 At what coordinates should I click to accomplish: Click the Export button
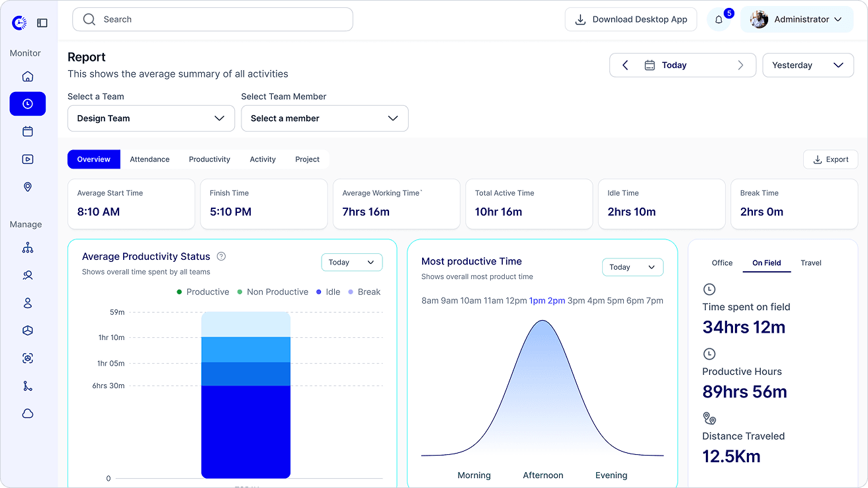tap(830, 159)
